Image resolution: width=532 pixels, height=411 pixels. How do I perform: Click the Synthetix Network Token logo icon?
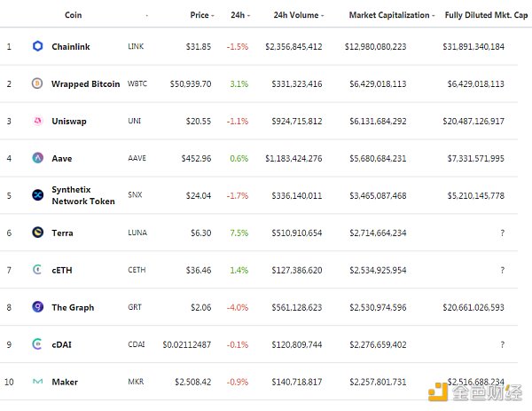click(x=37, y=195)
